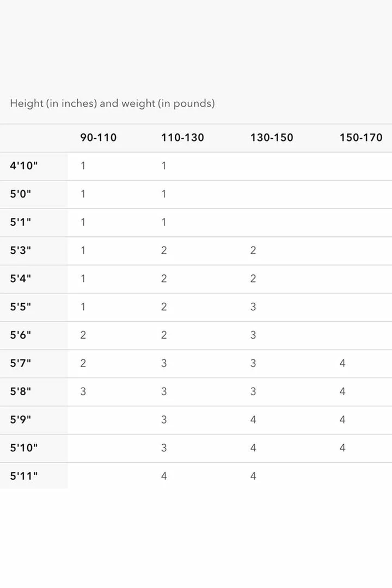Click the 5'6" height row label
Image resolution: width=392 pixels, height=588 pixels.
21,335
